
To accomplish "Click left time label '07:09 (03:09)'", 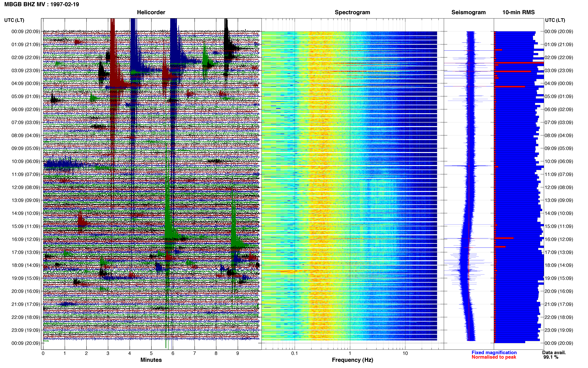I will tap(26, 122).
